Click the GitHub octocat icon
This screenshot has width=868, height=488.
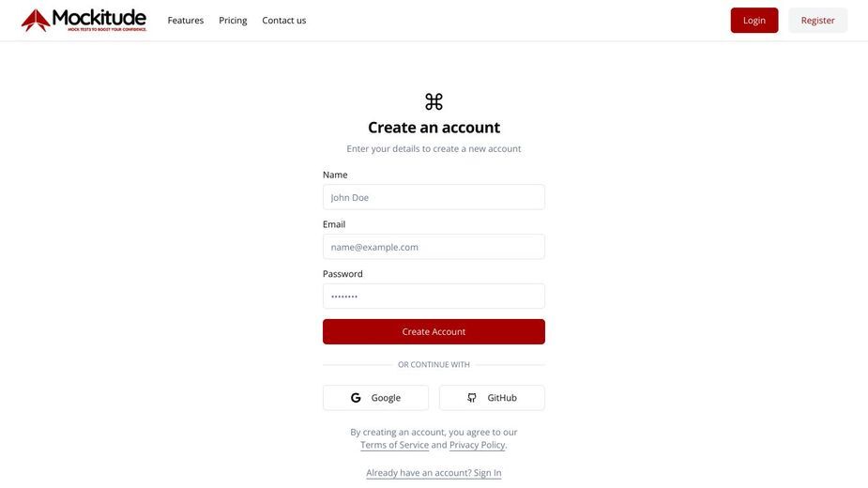click(472, 398)
